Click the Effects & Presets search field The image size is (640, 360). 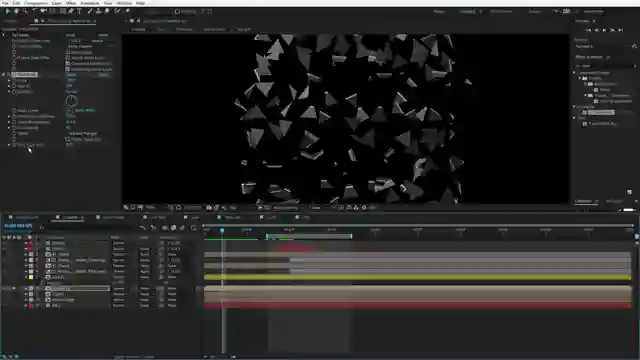coord(605,66)
